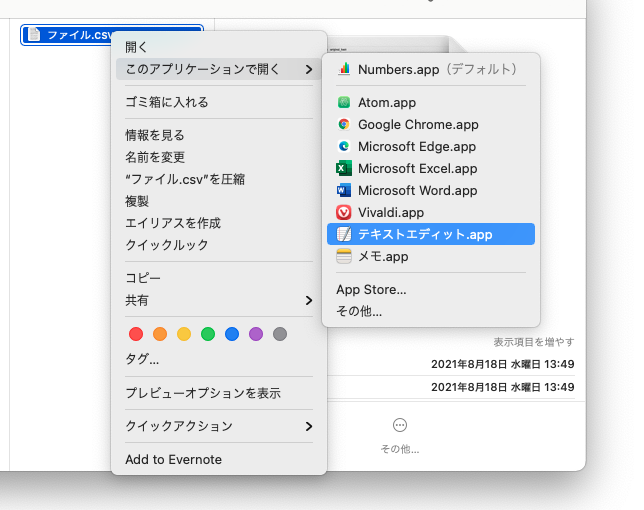Open with Microsoft Excel.app icon
644x510 pixels.
pos(344,169)
